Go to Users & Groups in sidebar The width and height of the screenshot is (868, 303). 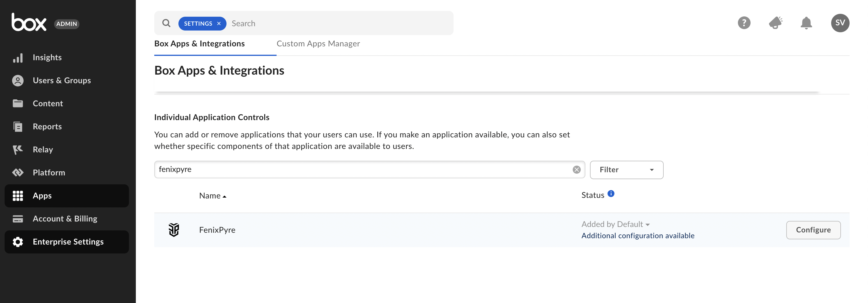(62, 81)
